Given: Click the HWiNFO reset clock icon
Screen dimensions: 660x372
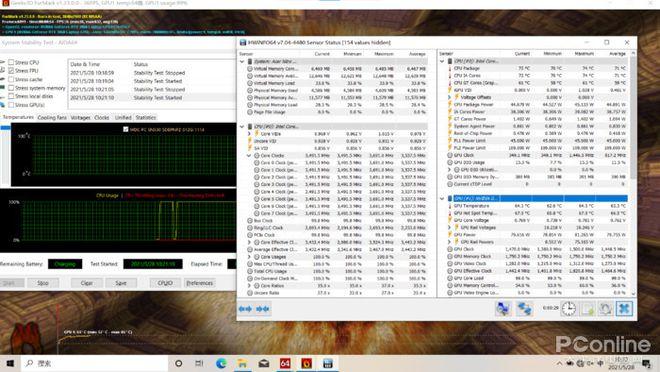Looking at the screenshot, I should coord(568,309).
